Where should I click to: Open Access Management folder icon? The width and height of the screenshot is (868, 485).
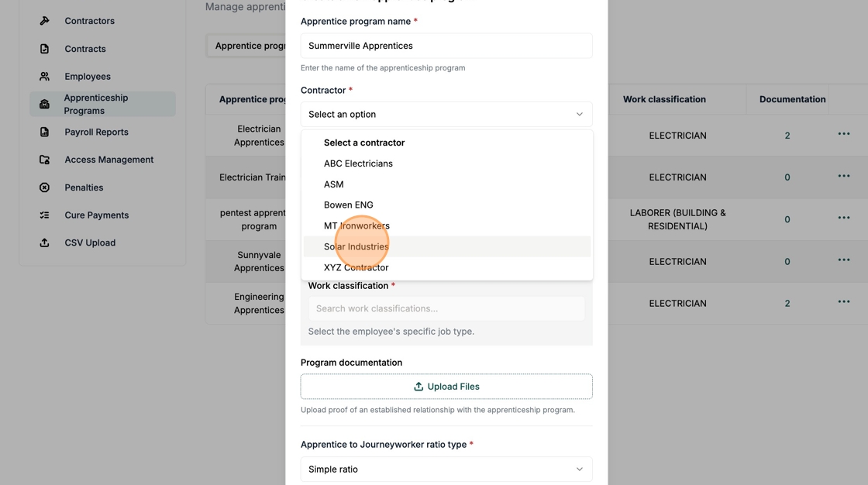click(x=44, y=160)
